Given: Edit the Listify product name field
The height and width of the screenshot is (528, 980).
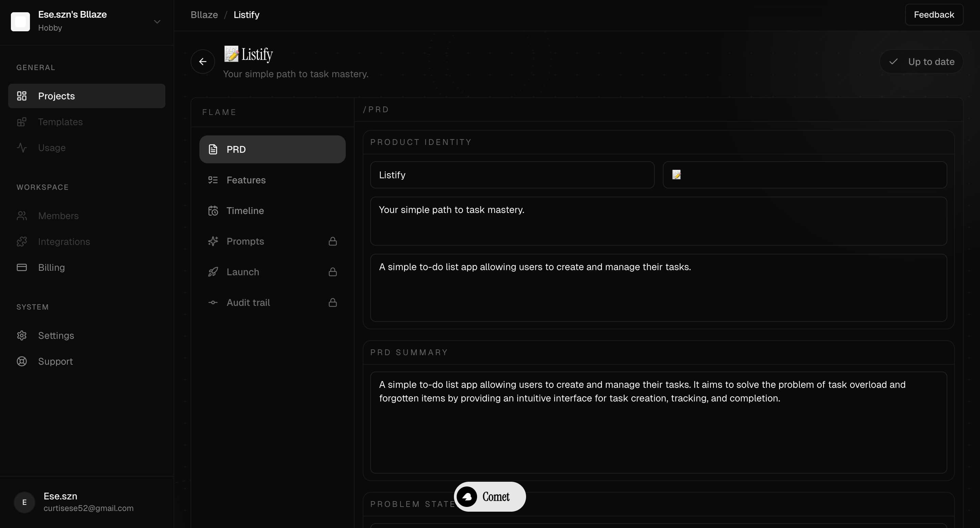Looking at the screenshot, I should (512, 175).
